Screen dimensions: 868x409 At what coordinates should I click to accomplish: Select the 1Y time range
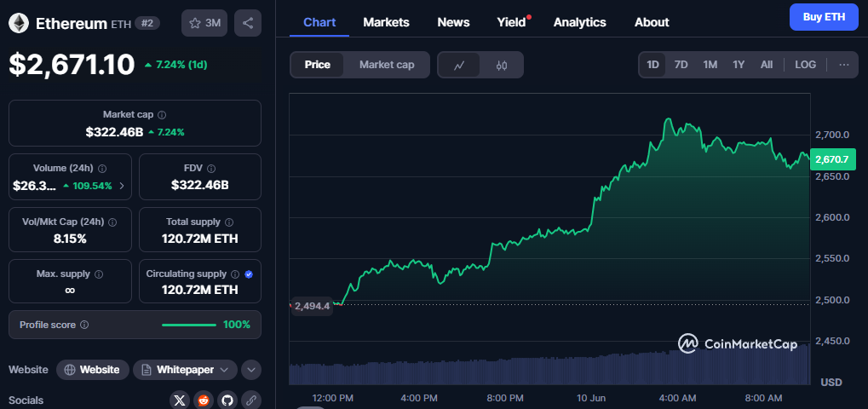tap(739, 65)
